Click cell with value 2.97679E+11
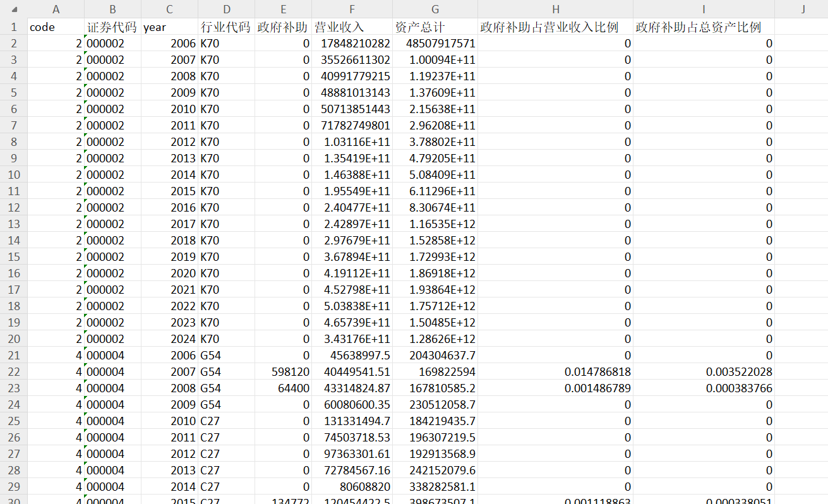This screenshot has width=828, height=504. [x=352, y=241]
